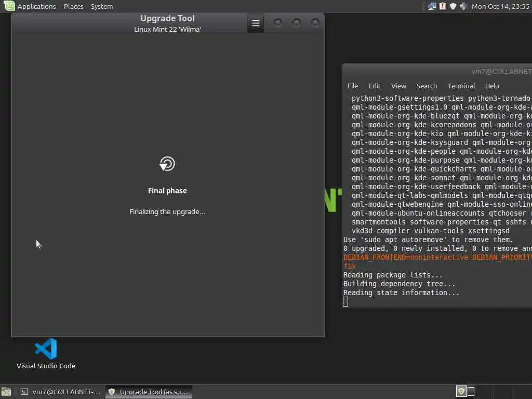This screenshot has width=532, height=399.
Task: Click the first workspace switcher box
Action: pos(461,392)
